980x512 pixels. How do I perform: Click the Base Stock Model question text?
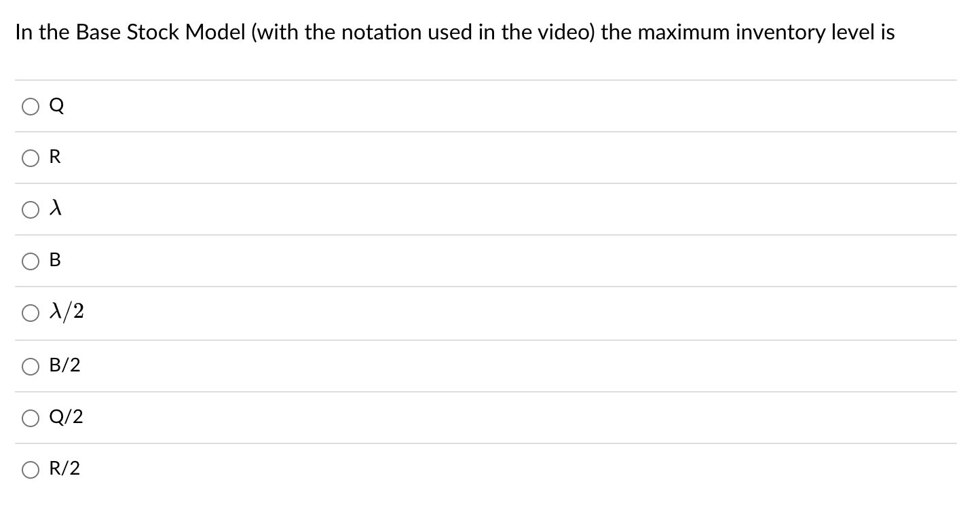coord(455,32)
